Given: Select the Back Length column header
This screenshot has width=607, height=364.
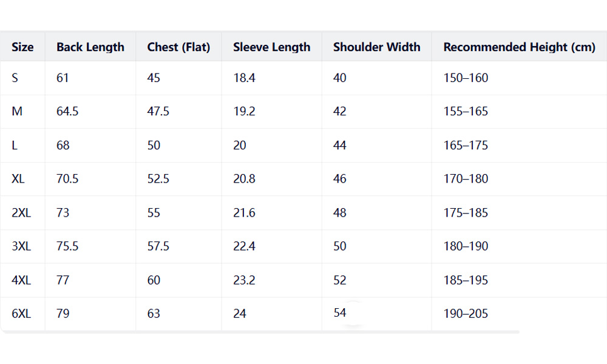Looking at the screenshot, I should pos(90,47).
